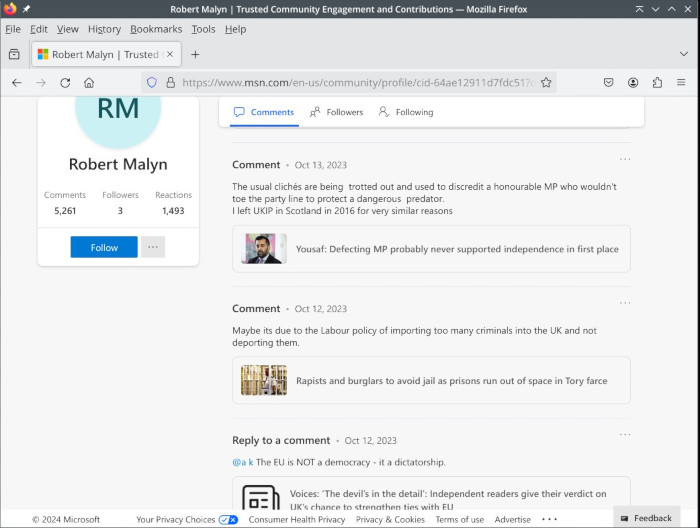The image size is (700, 528).
Task: Open the Save to Pocket icon
Action: click(609, 83)
